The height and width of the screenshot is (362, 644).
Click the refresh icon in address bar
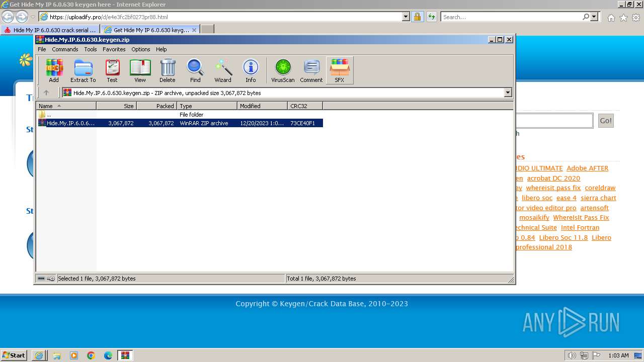click(x=431, y=17)
